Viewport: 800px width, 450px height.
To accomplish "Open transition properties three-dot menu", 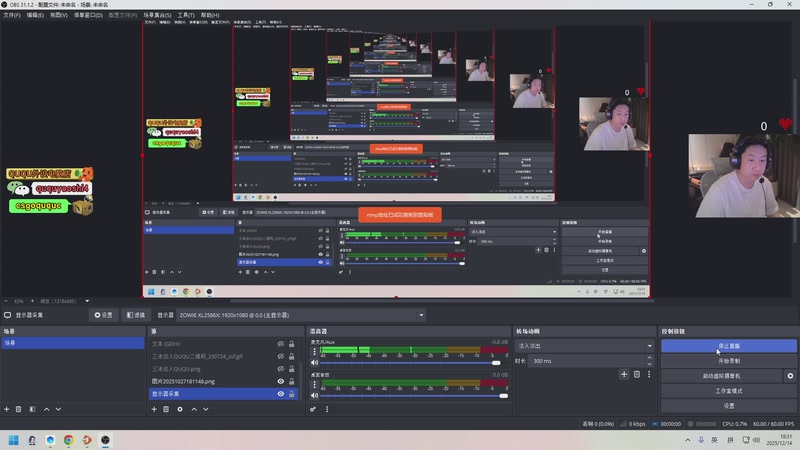I will [649, 374].
